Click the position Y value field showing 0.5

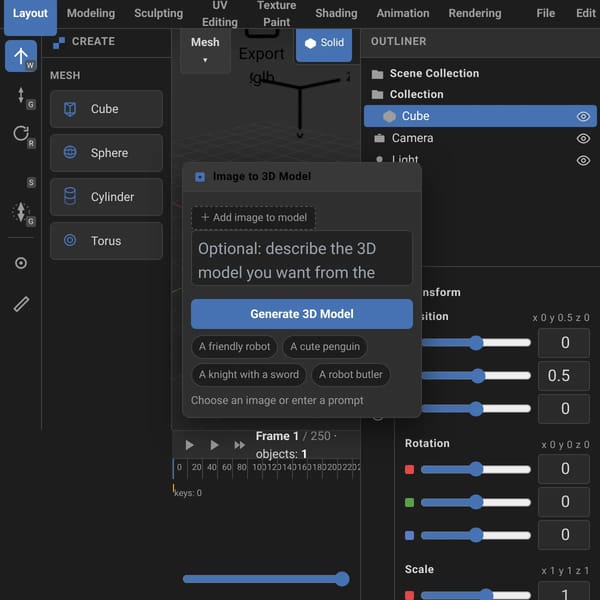tap(564, 376)
